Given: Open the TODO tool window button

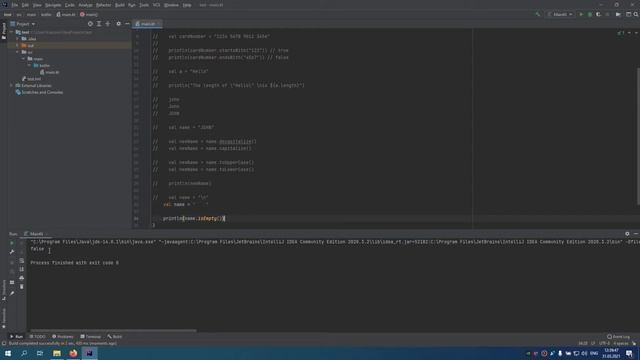Looking at the screenshot, I should (x=38, y=337).
